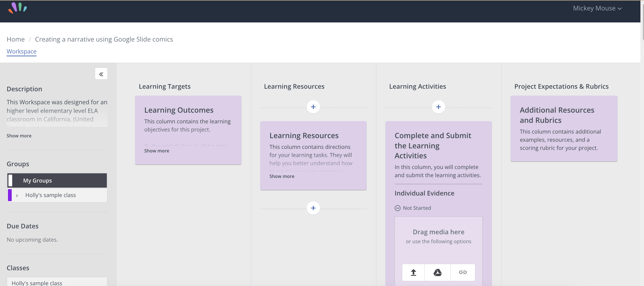Show more in Learning Resources card
The height and width of the screenshot is (286, 644).
(x=282, y=176)
